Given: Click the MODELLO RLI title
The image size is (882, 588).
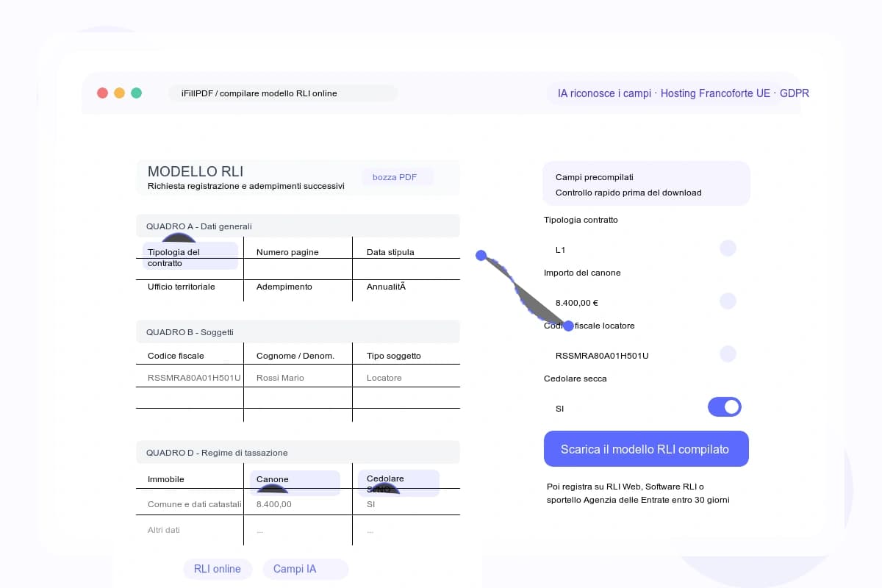Looking at the screenshot, I should (196, 171).
